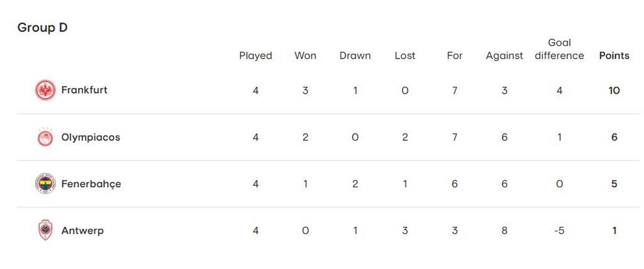This screenshot has width=644, height=269.
Task: Click the Lost column header
Action: click(404, 55)
